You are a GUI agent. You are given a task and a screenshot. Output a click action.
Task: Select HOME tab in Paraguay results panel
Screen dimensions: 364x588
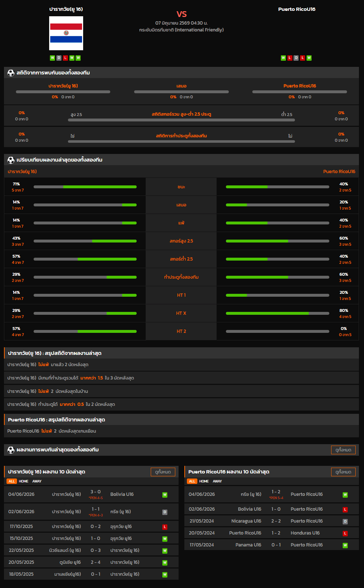point(23,481)
